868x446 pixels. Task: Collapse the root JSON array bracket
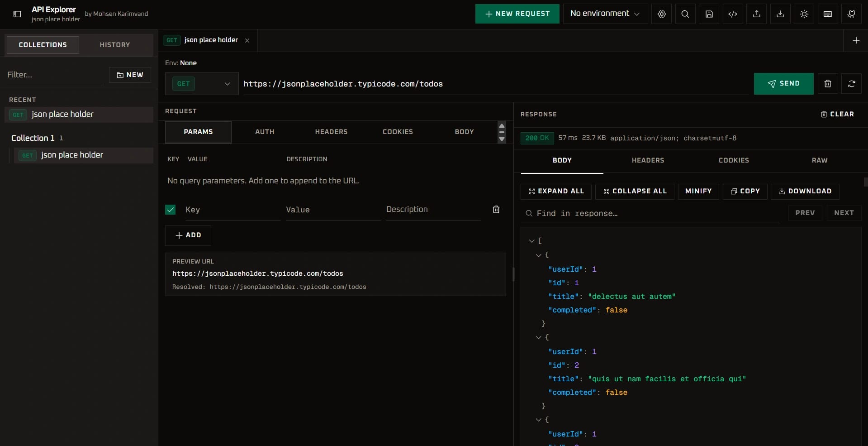(531, 241)
